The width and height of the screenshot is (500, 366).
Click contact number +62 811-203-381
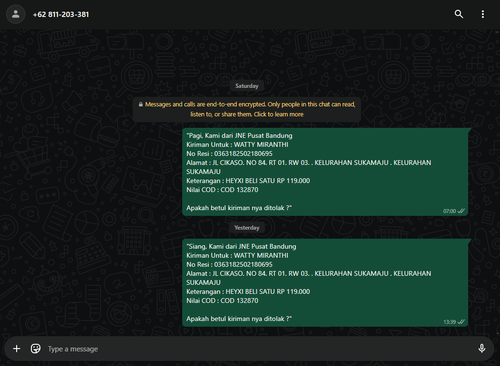coord(61,15)
